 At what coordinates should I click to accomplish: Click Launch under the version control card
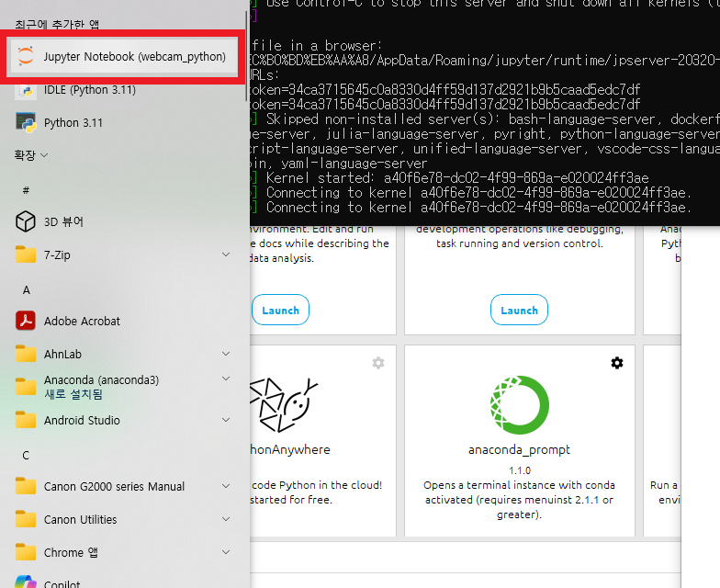[x=519, y=311]
